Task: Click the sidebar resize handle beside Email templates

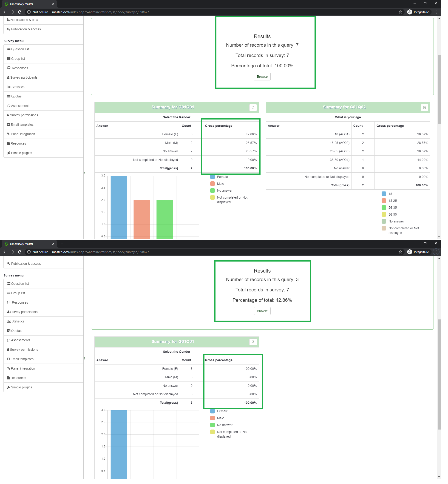Action: click(85, 358)
